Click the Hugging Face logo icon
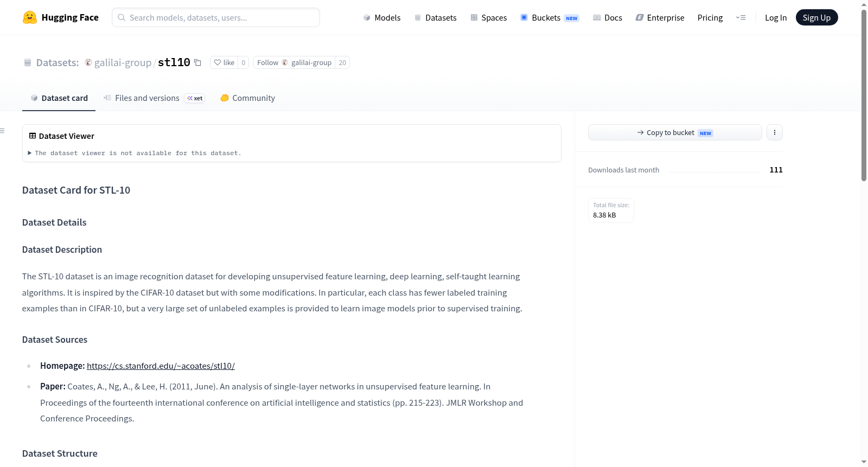The height and width of the screenshot is (467, 868). pos(30,17)
